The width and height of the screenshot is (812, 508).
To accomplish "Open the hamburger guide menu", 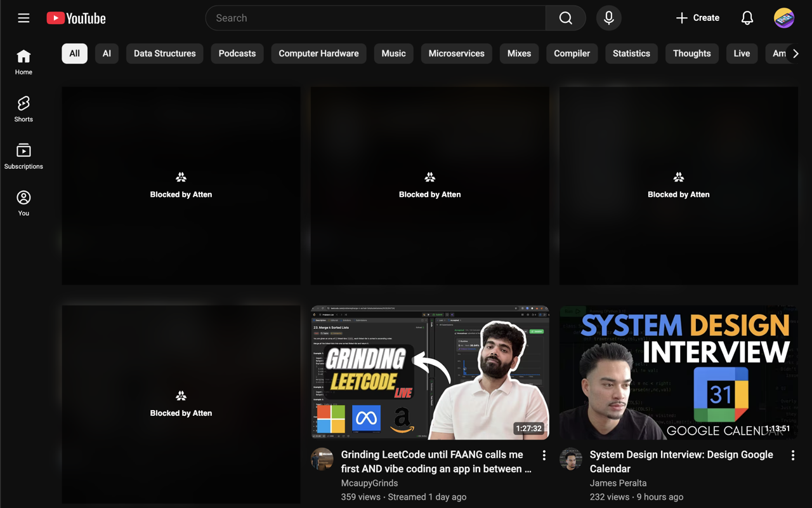I will click(x=23, y=18).
